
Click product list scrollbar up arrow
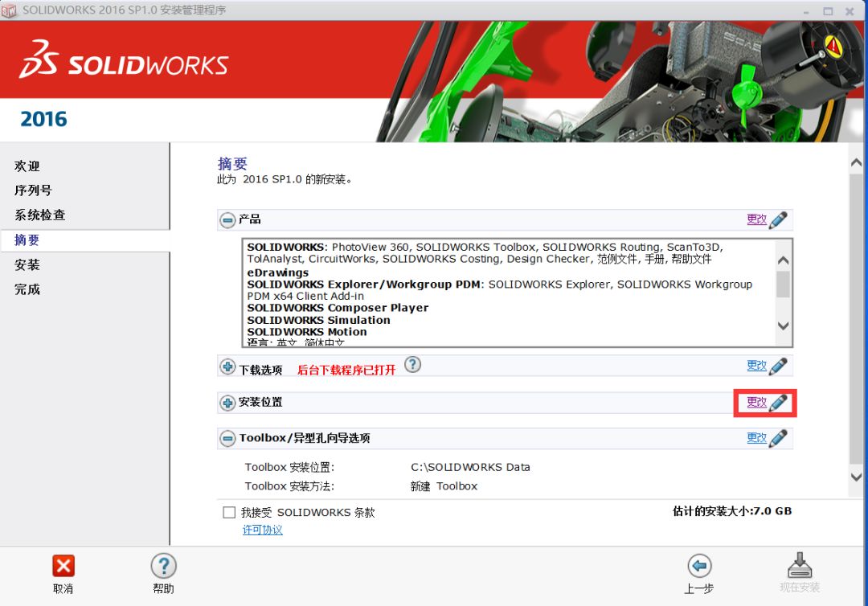point(783,260)
